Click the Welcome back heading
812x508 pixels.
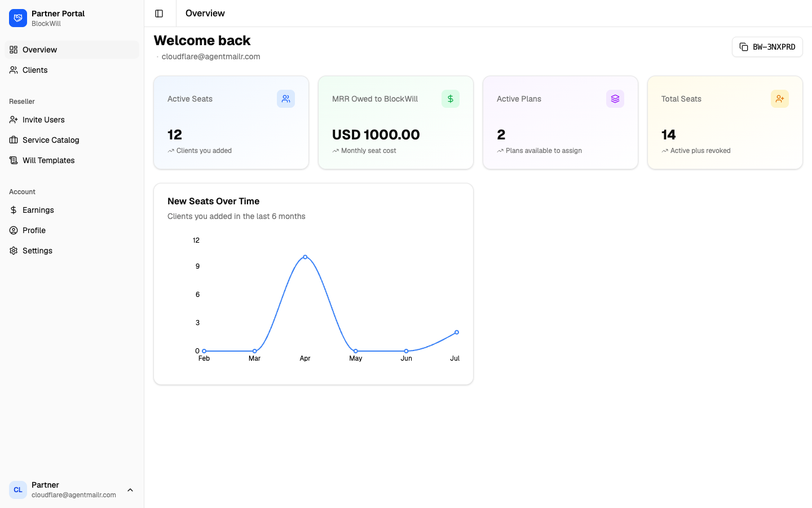(x=202, y=41)
